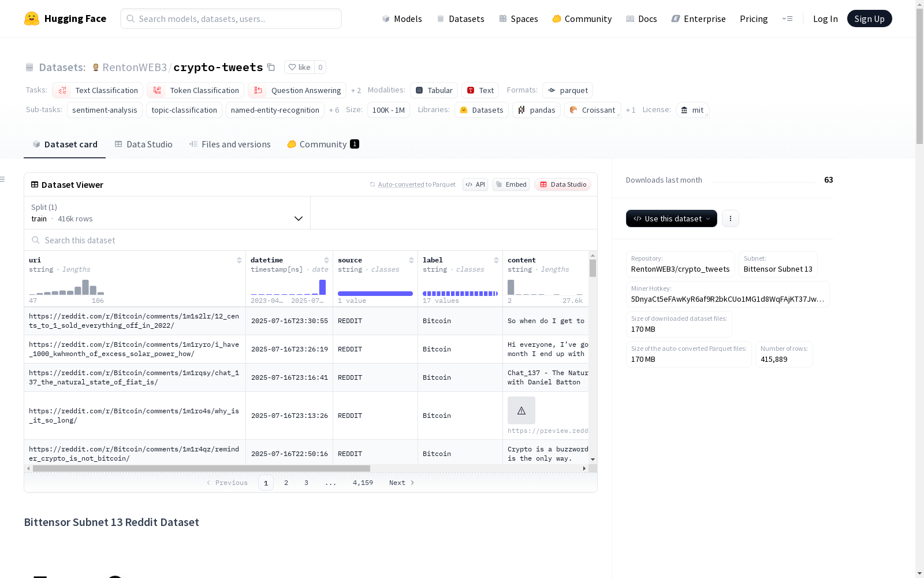Viewport: 924px width, 578px height.
Task: Open Data Studio from viewer header
Action: tap(563, 184)
